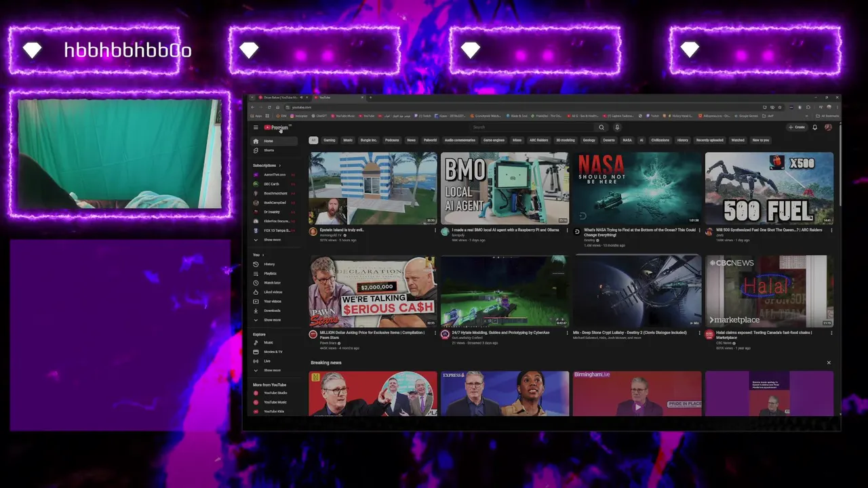Select the All filter chip
Viewport: 868px width, 488px height.
tap(313, 140)
